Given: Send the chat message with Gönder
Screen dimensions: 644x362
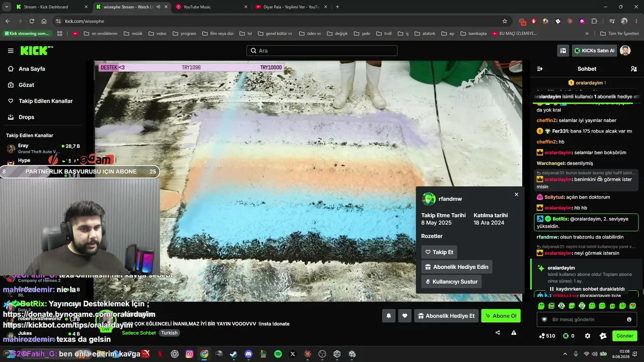Looking at the screenshot, I should point(624,336).
